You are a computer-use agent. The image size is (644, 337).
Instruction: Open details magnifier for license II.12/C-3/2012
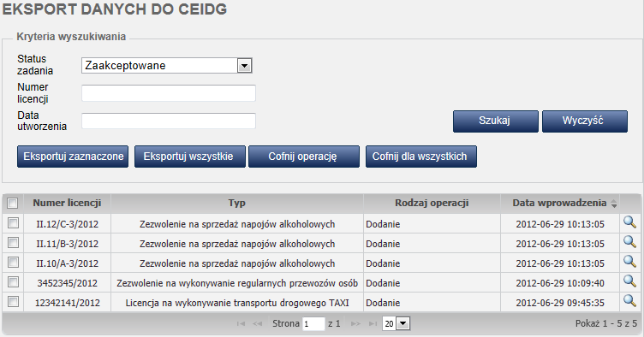[629, 222]
